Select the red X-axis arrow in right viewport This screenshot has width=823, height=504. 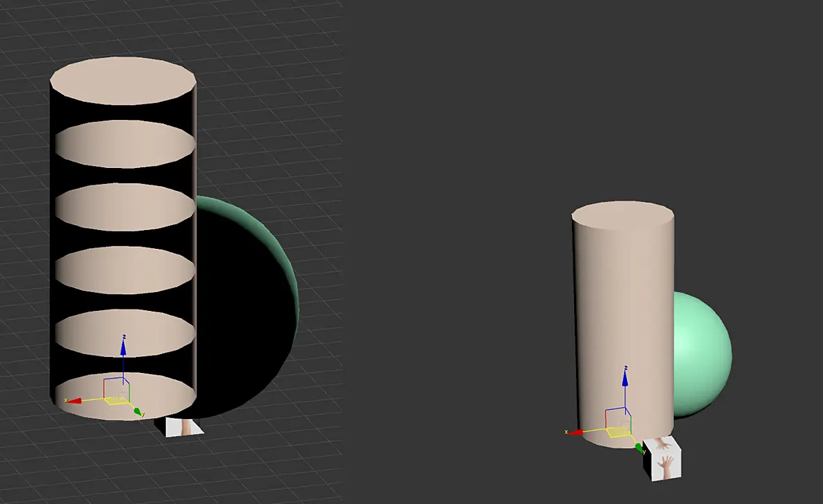coord(576,432)
